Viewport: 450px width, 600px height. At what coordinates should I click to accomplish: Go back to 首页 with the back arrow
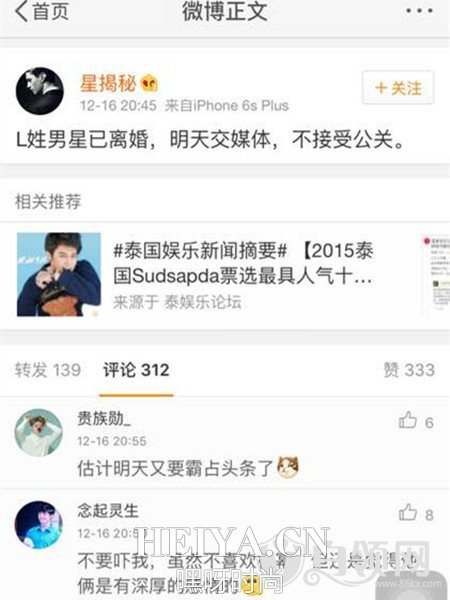[41, 11]
